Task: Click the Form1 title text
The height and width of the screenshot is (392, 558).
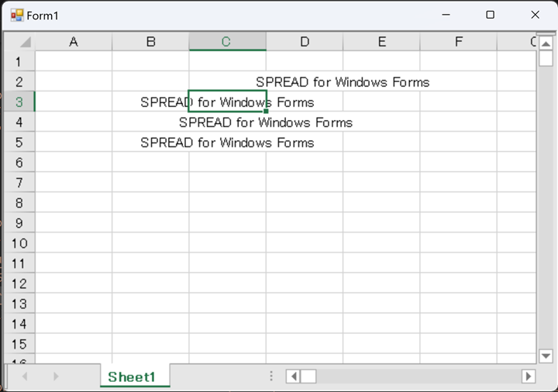Action: [43, 16]
